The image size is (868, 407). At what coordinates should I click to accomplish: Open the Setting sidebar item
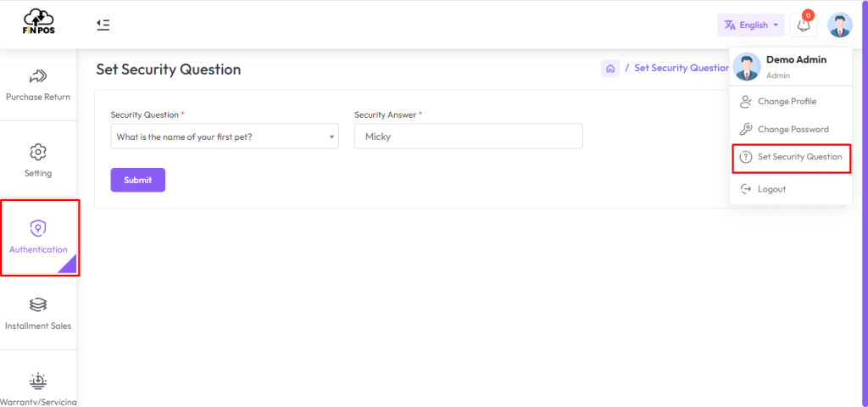(38, 160)
